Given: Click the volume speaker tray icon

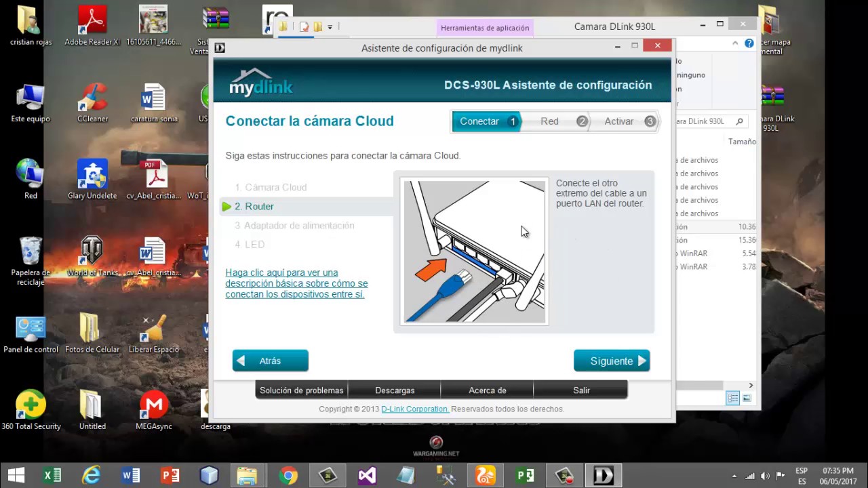Looking at the screenshot, I should coord(765,476).
